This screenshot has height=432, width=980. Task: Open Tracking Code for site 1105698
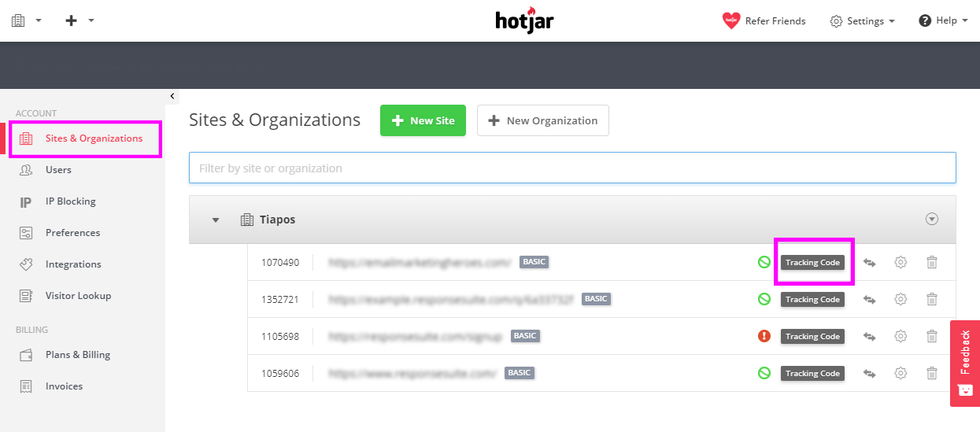tap(812, 336)
